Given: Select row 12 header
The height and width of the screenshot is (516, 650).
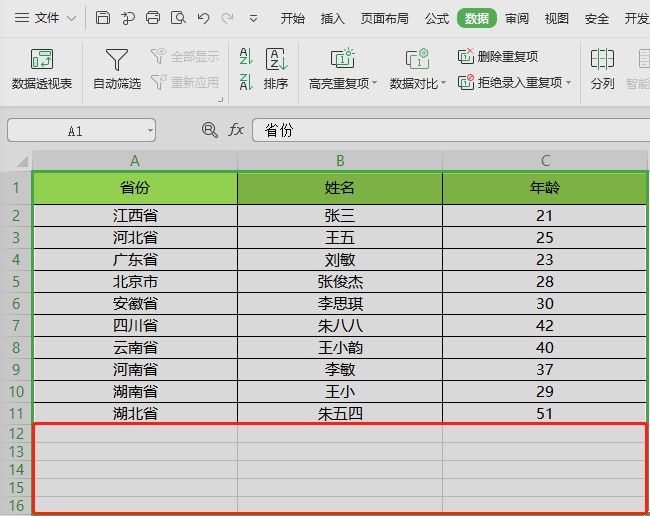Looking at the screenshot, I should point(16,434).
